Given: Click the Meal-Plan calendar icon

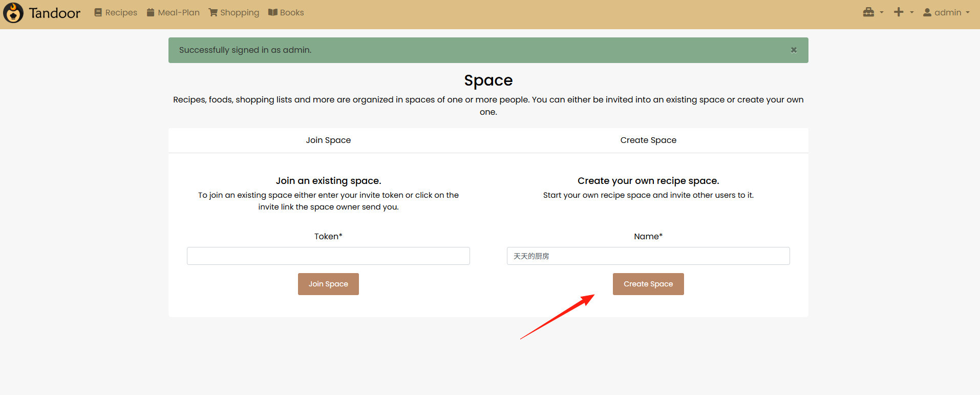Looking at the screenshot, I should (x=151, y=12).
